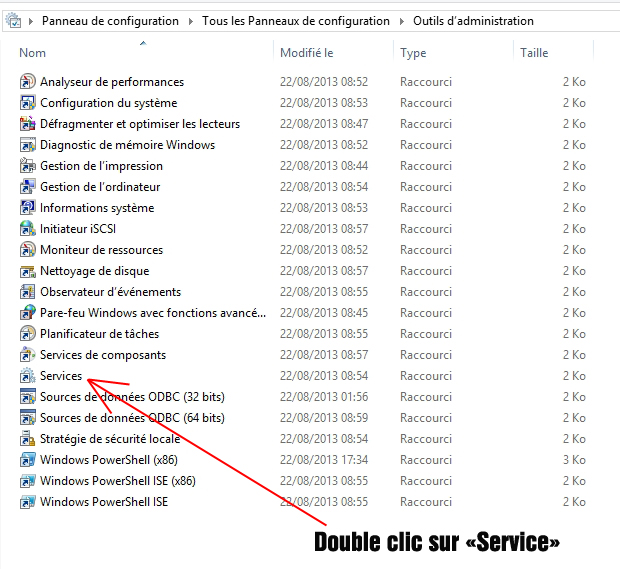Click the Initiateur iSCSI icon
620x569 pixels.
28,228
